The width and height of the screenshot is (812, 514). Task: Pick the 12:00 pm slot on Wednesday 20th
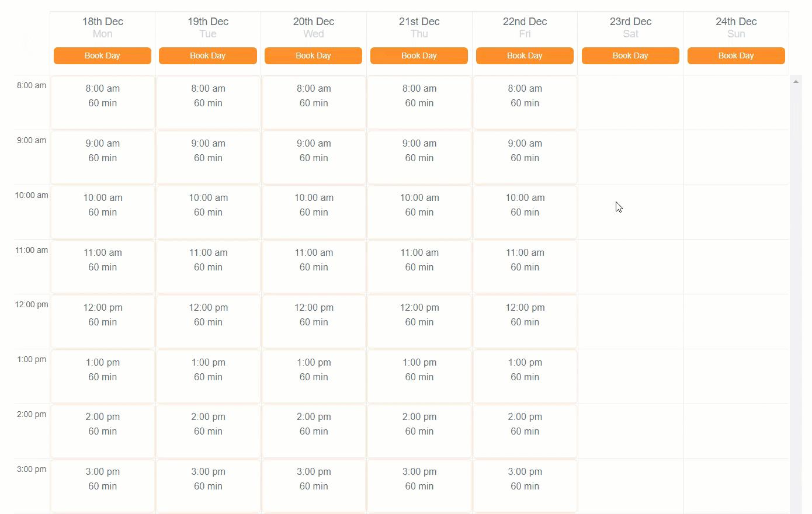click(x=314, y=322)
